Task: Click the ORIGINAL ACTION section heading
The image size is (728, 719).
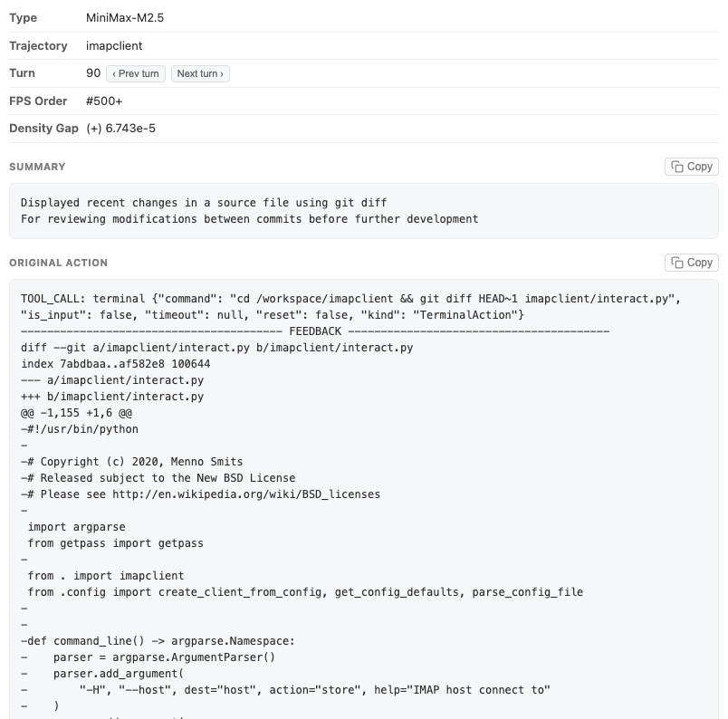Action: pos(58,263)
